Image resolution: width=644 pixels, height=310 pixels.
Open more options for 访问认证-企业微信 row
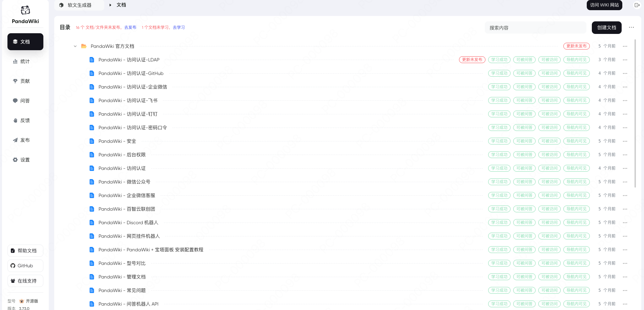coord(625,87)
